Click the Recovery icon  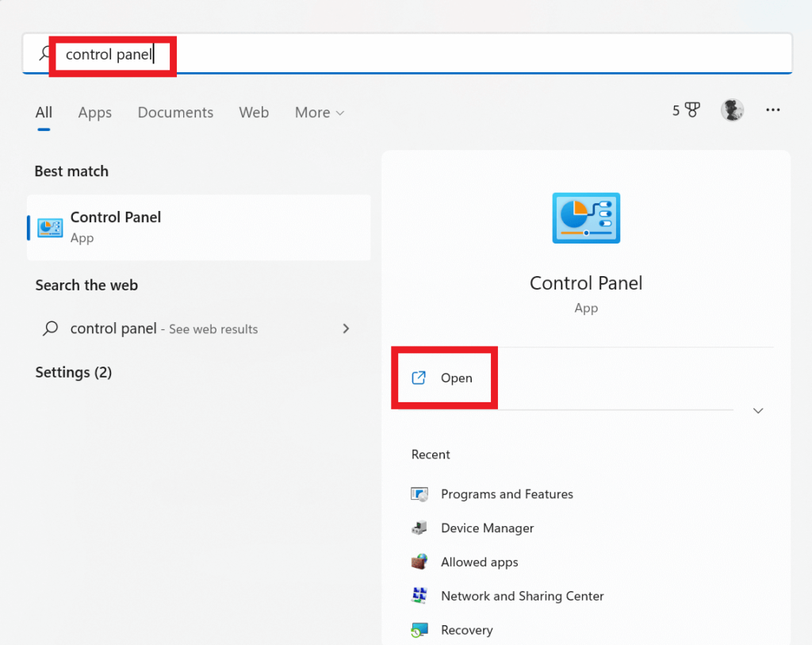pos(419,630)
